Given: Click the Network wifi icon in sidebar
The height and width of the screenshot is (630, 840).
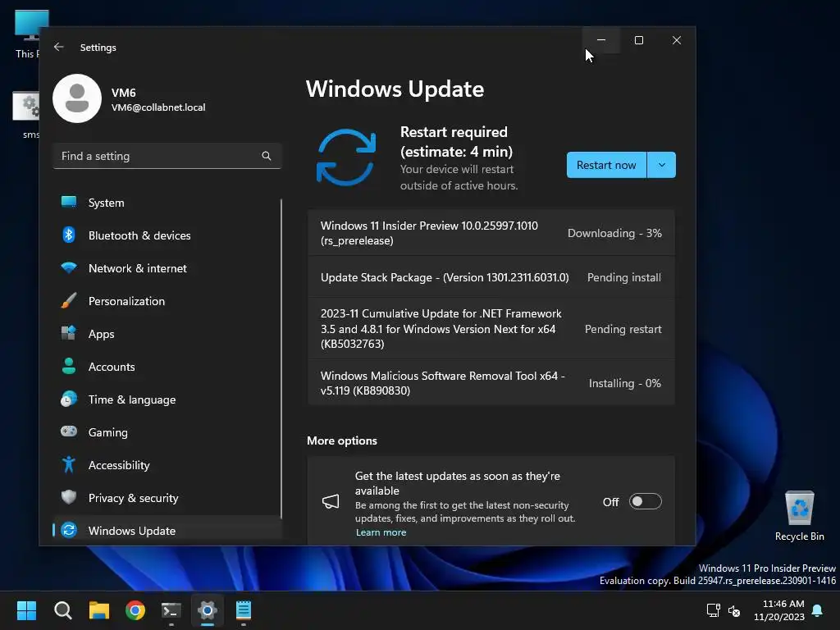Looking at the screenshot, I should (69, 267).
